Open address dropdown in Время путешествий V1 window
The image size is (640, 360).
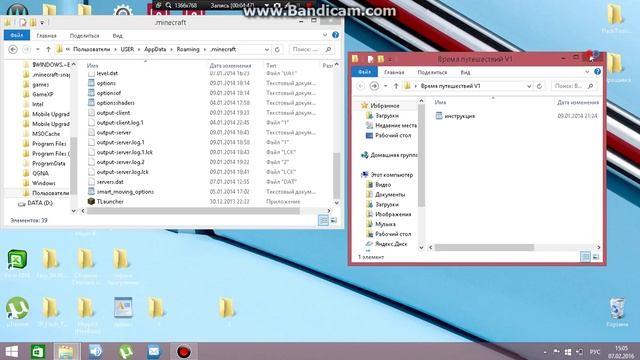[529, 86]
